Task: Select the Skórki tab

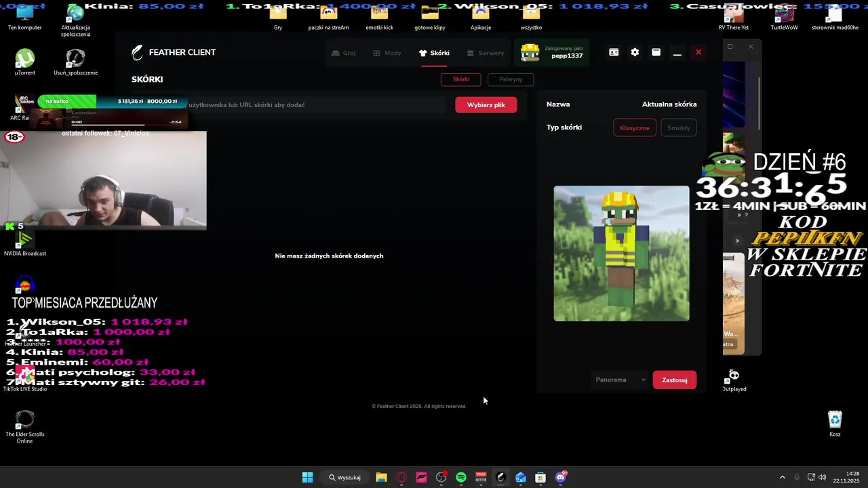Action: click(x=434, y=53)
